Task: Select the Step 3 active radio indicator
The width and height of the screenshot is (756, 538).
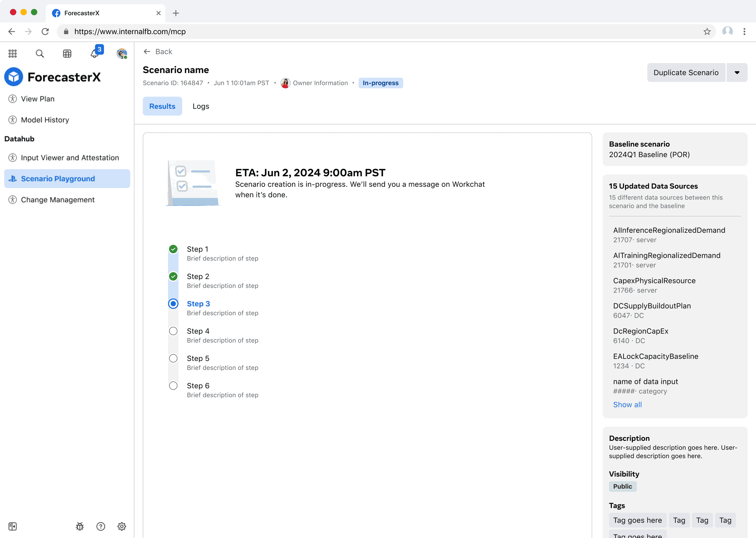Action: tap(173, 303)
